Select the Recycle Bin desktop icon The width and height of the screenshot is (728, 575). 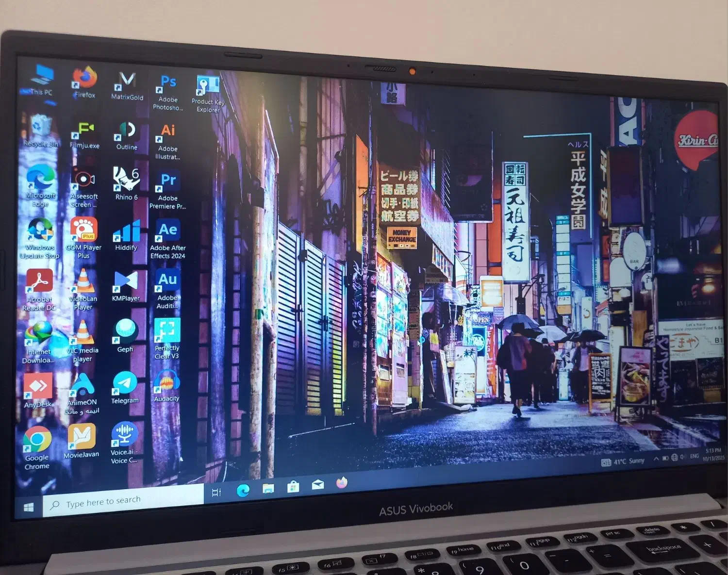coord(41,131)
